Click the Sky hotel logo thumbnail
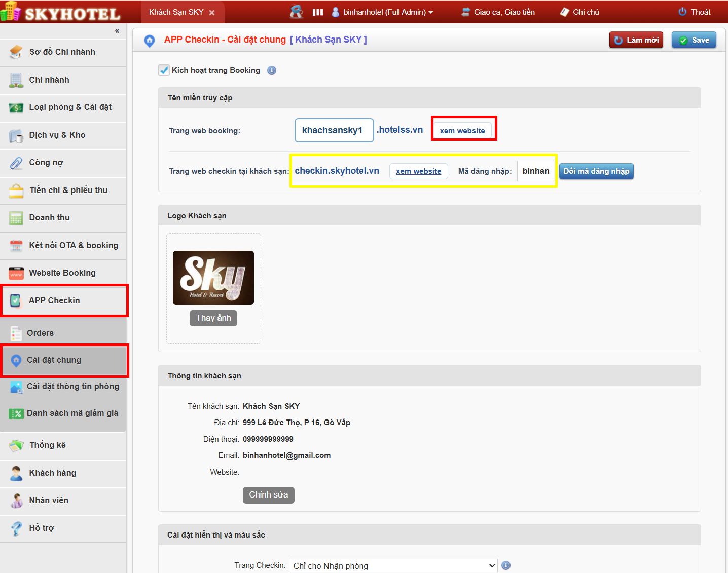Image resolution: width=728 pixels, height=573 pixels. pos(213,278)
